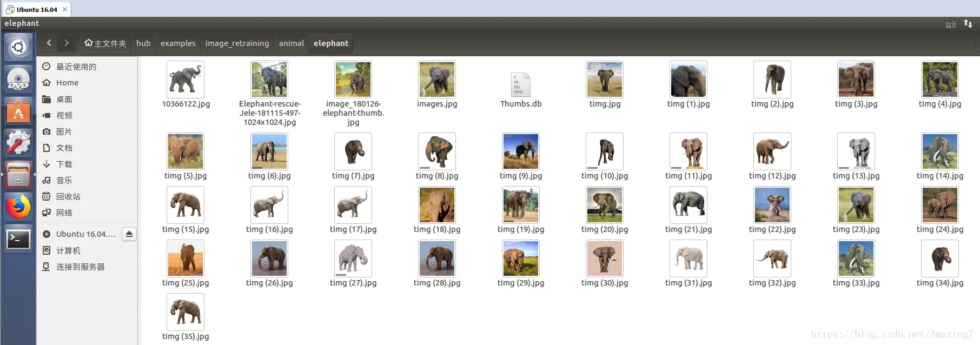
Task: Click network up-down arrows indicator
Action: [x=968, y=23]
